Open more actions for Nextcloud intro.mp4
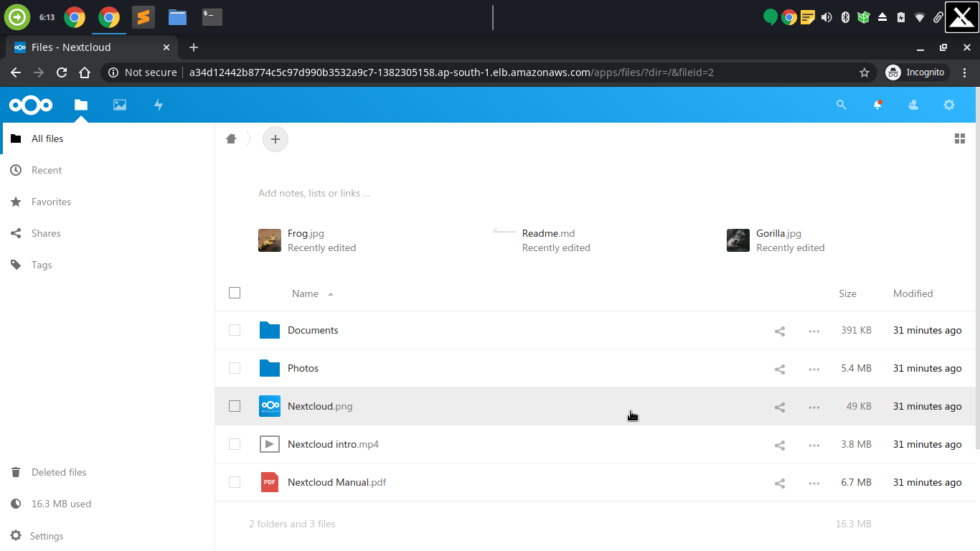The width and height of the screenshot is (980, 551). coord(814,445)
